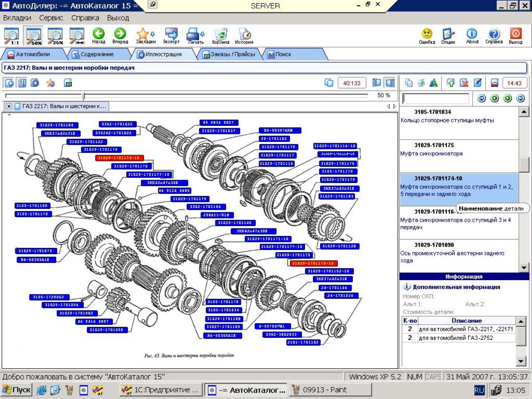
Task: Select row для автомобилей ГАЗ-2752
Action: [x=459, y=338]
